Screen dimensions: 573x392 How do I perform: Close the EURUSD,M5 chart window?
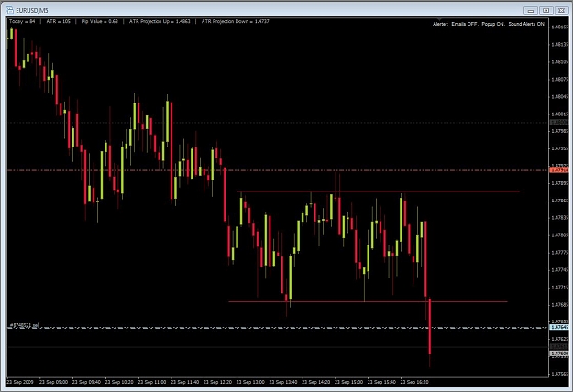[561, 11]
